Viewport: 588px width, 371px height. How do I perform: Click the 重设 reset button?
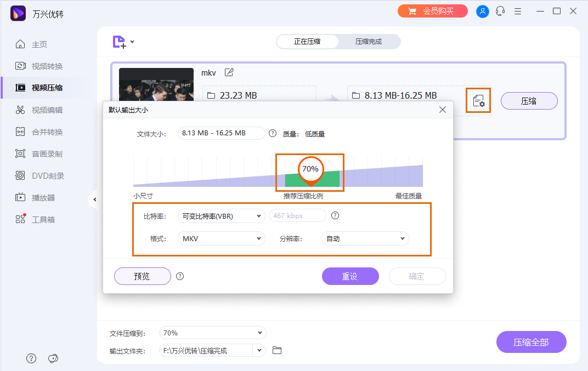[350, 276]
